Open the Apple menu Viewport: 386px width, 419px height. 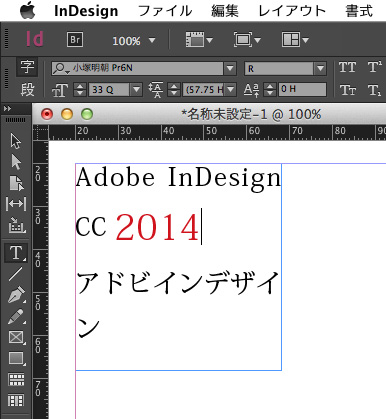(28, 10)
